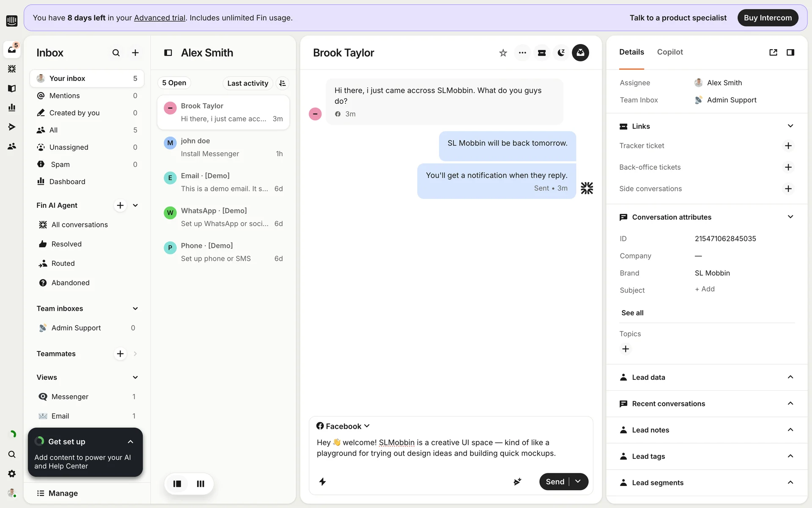Screen dimensions: 812x508
Task: Click the close conversation inbox icon
Action: click(580, 53)
